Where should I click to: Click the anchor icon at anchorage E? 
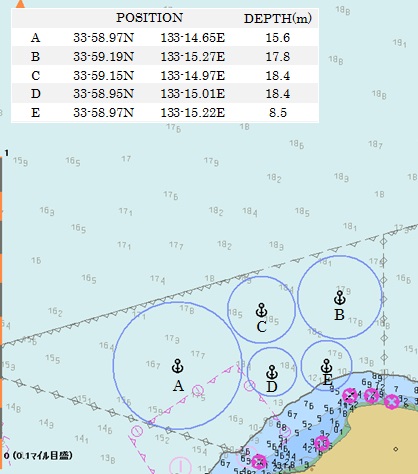click(x=327, y=366)
